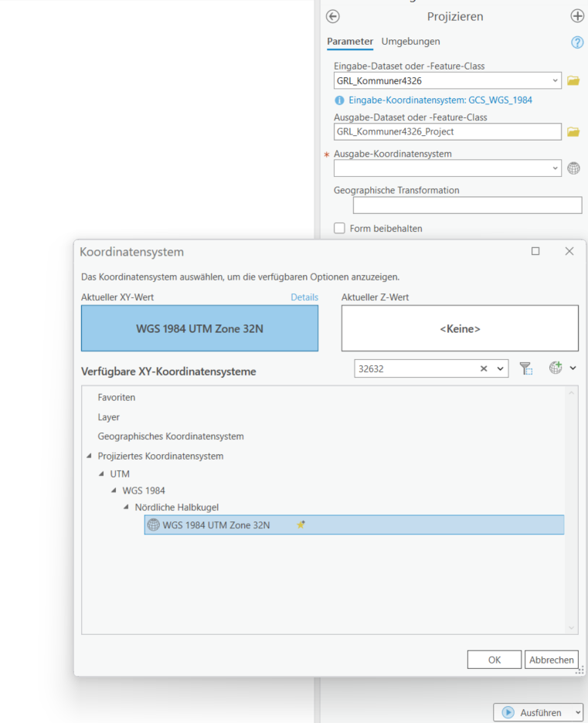
Task: Browse folder for Eingabe-Dataset
Action: coord(573,80)
